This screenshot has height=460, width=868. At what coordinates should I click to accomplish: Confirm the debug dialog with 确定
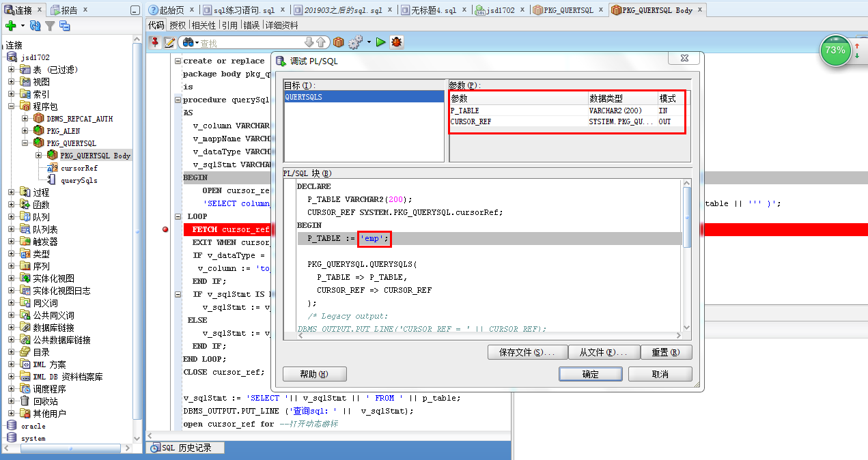point(590,374)
